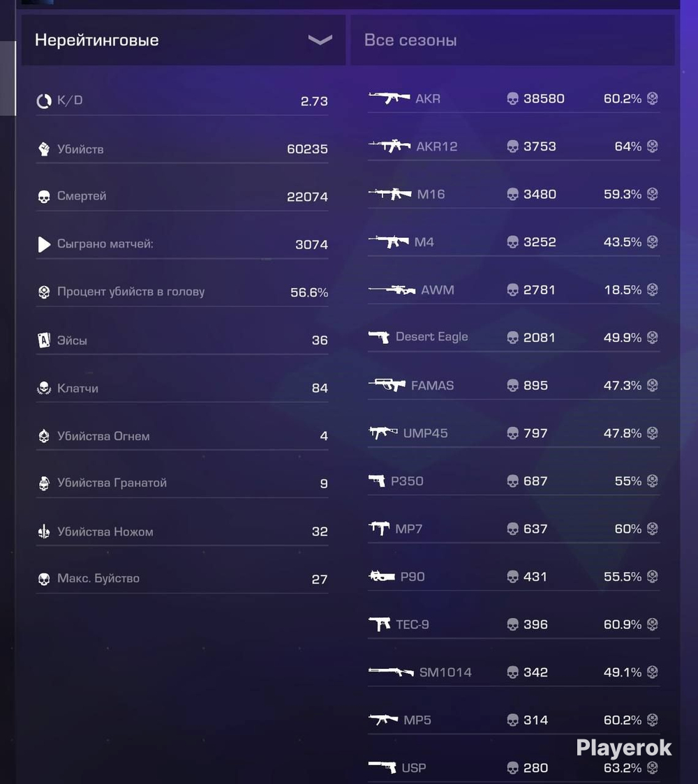Click the Убийства Ножом knife icon
The image size is (698, 784).
[x=44, y=532]
